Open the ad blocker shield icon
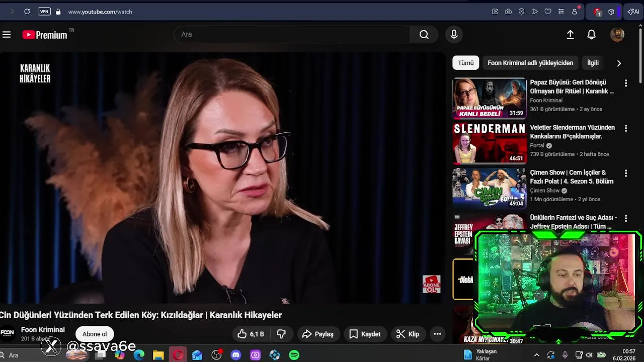This screenshot has width=644, height=362. 521,12
